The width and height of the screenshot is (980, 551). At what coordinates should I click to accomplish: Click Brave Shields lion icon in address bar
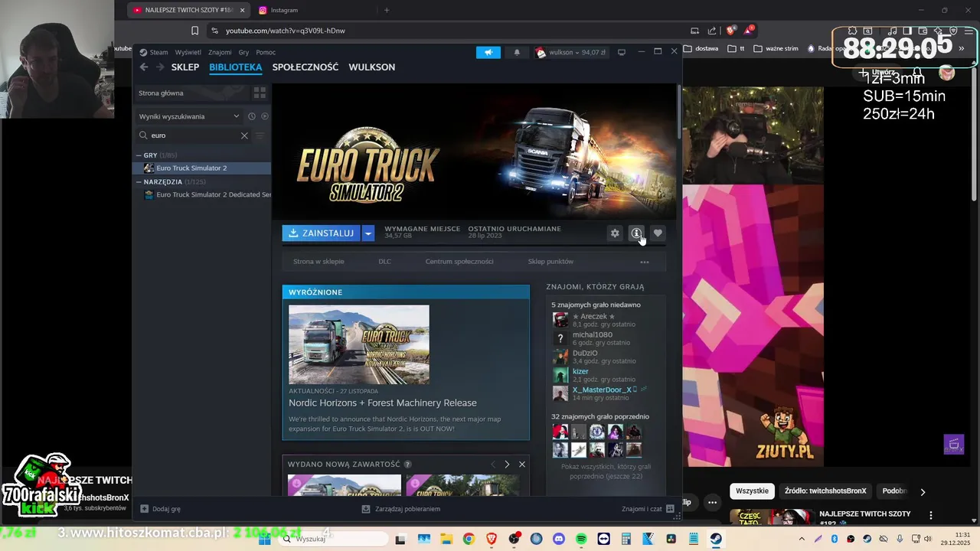731,31
